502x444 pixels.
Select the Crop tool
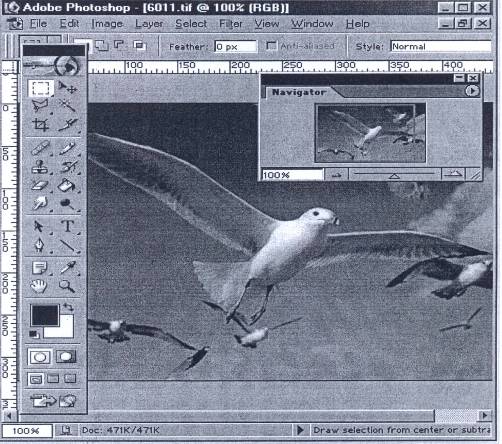pos(41,124)
